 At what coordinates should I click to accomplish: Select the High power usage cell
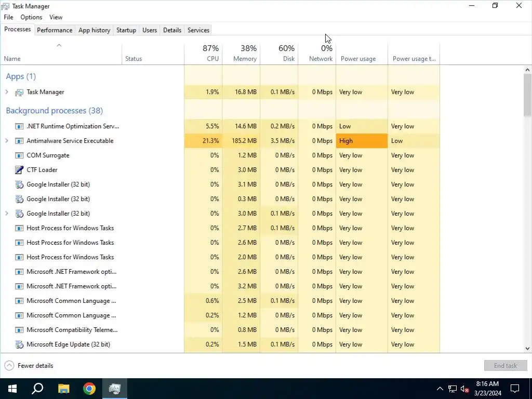pyautogui.click(x=362, y=141)
